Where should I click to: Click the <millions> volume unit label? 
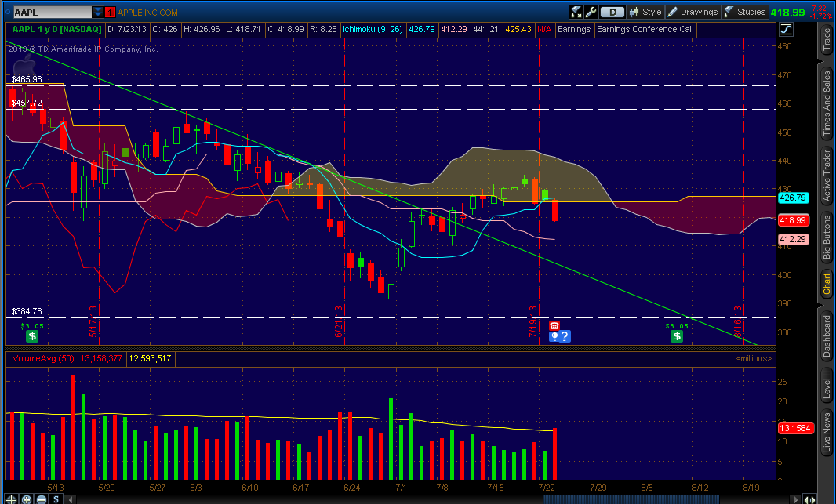tap(754, 358)
